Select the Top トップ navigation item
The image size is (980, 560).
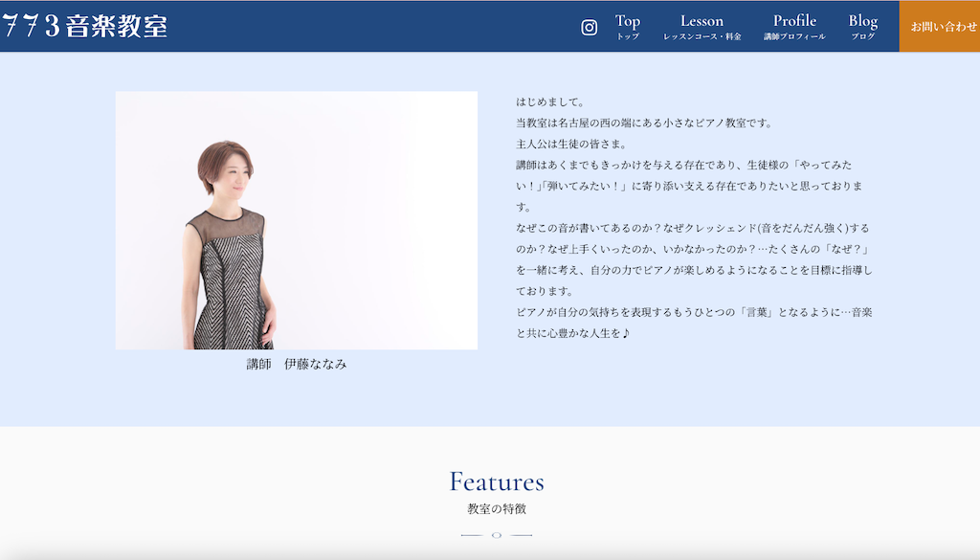click(x=628, y=28)
